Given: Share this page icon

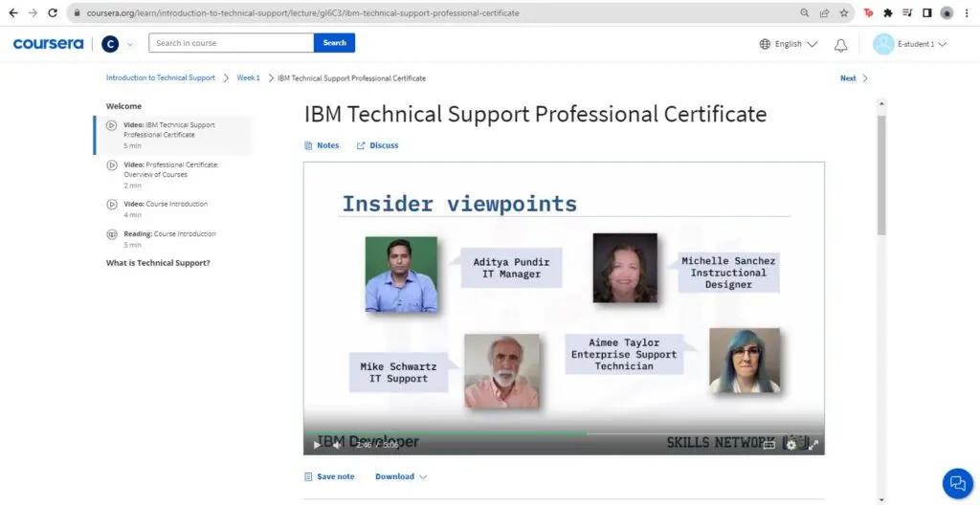Looking at the screenshot, I should tap(824, 12).
